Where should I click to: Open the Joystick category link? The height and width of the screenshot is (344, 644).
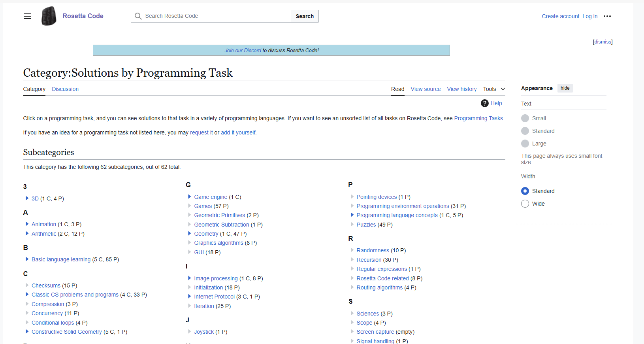[x=204, y=332]
